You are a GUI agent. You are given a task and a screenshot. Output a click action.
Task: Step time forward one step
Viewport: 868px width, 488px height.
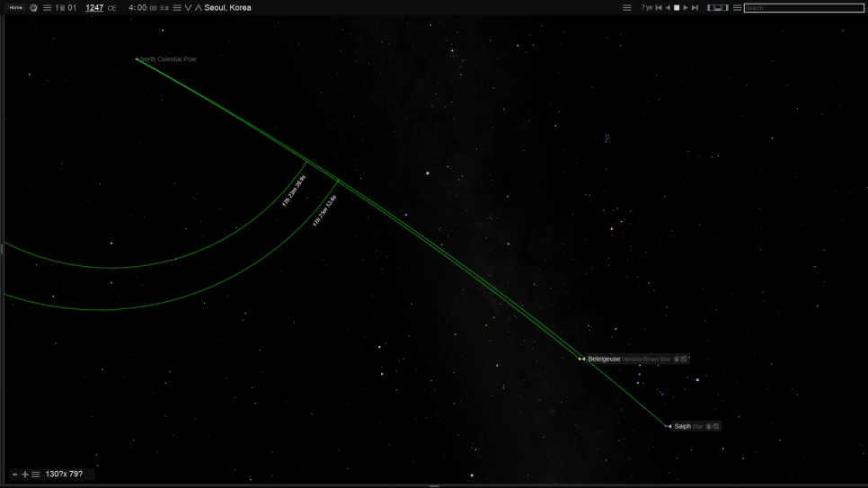coord(695,8)
